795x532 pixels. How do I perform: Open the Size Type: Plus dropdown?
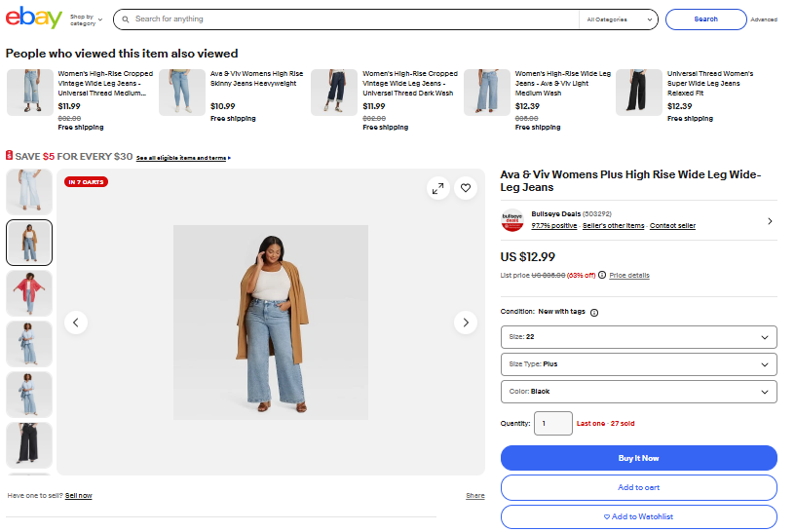pyautogui.click(x=639, y=364)
